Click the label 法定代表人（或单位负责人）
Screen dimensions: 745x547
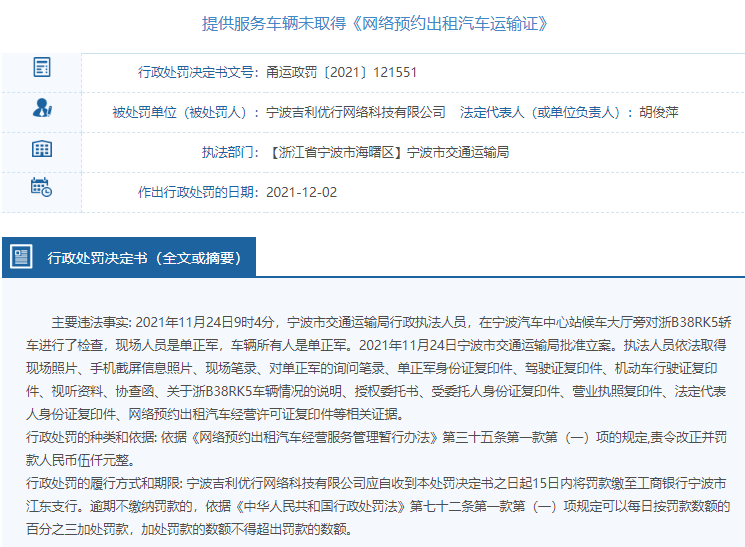[x=546, y=113]
